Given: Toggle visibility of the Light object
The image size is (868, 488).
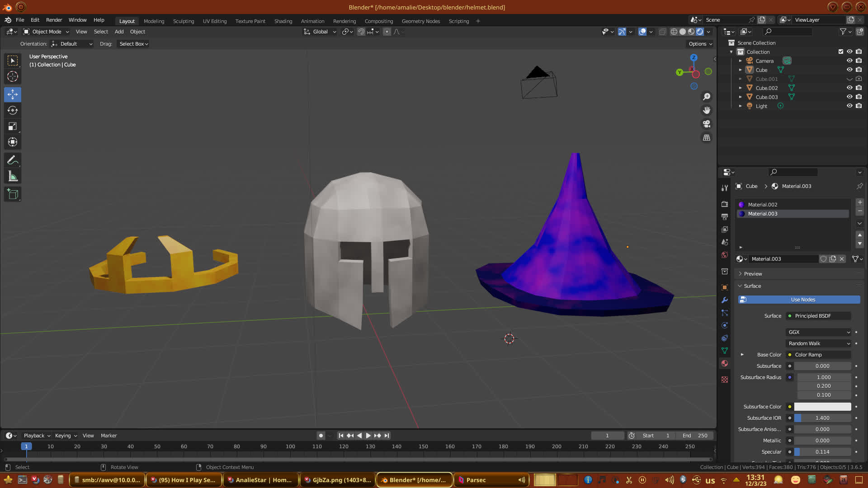Looking at the screenshot, I should pyautogui.click(x=849, y=106).
